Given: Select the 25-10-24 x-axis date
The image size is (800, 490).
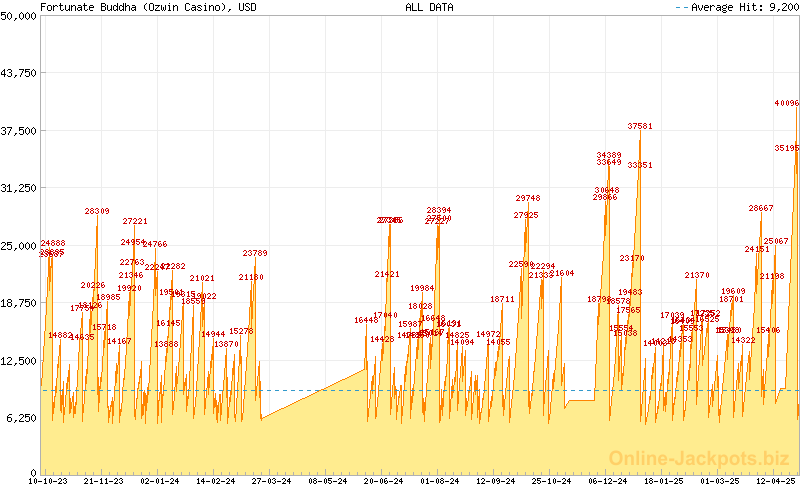Looking at the screenshot, I should (x=551, y=481).
